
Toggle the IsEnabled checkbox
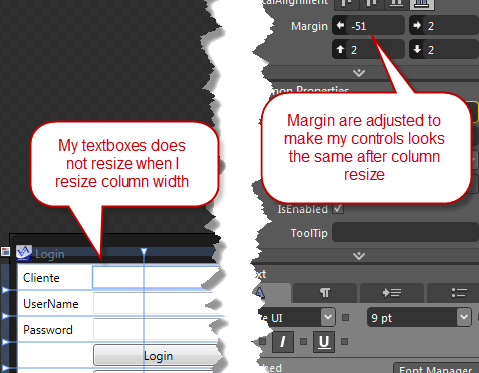(338, 209)
